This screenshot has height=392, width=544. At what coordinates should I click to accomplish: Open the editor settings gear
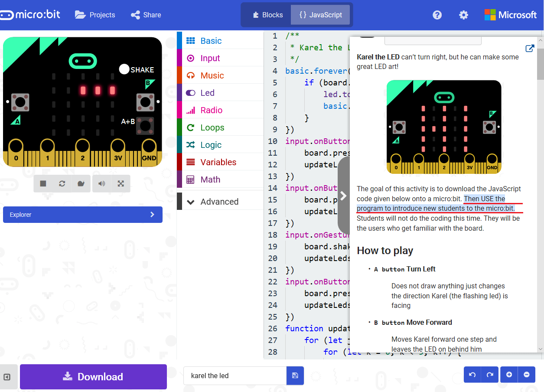pos(463,15)
